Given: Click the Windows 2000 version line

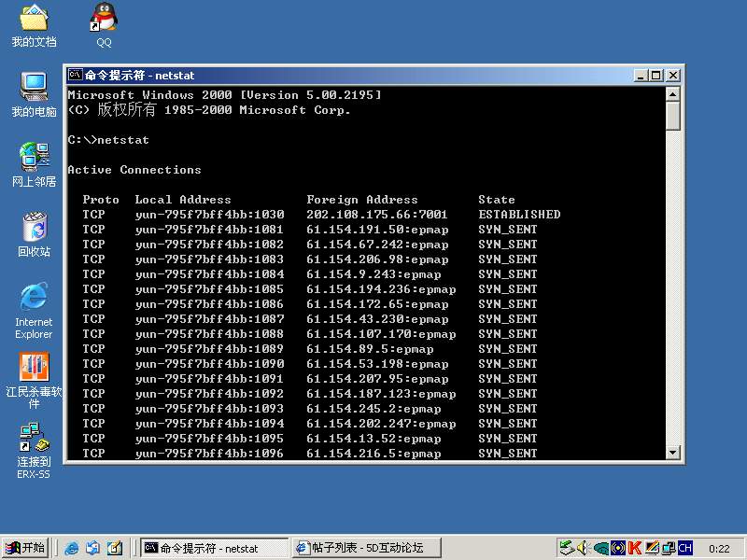Looking at the screenshot, I should [x=224, y=95].
